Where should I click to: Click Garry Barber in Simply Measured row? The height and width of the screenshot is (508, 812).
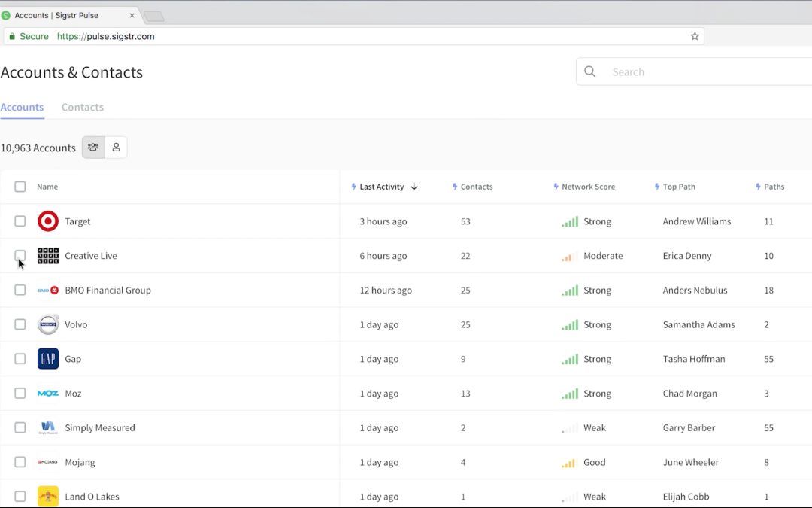[689, 427]
